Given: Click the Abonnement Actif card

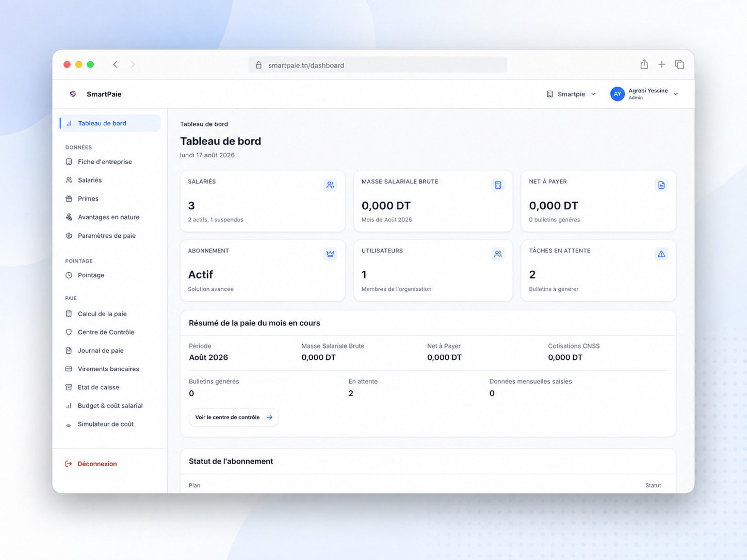Looking at the screenshot, I should tap(263, 270).
